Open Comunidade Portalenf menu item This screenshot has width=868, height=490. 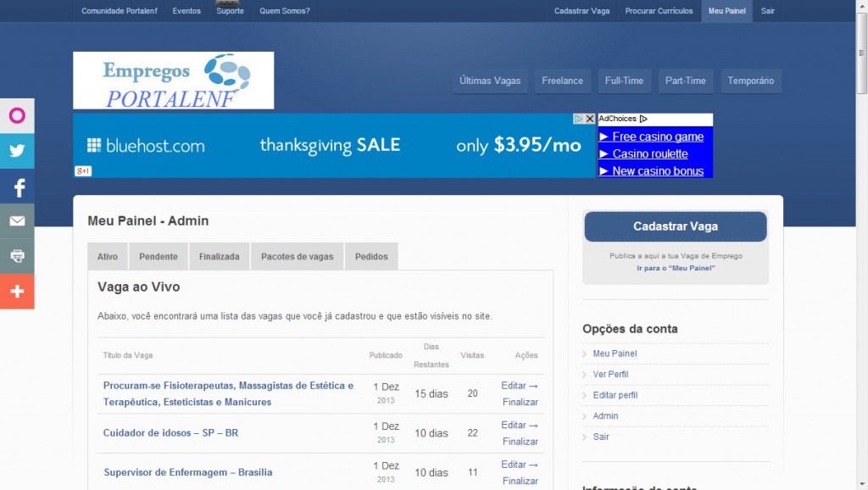[120, 11]
